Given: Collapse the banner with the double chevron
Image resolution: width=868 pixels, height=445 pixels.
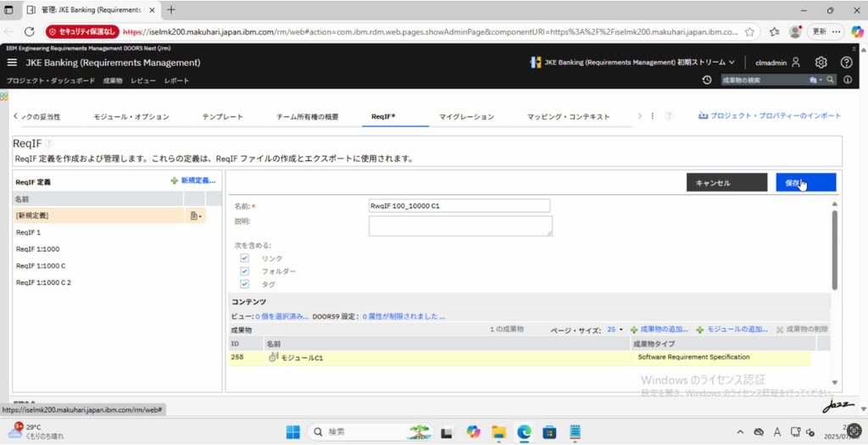Looking at the screenshot, I should click(854, 49).
